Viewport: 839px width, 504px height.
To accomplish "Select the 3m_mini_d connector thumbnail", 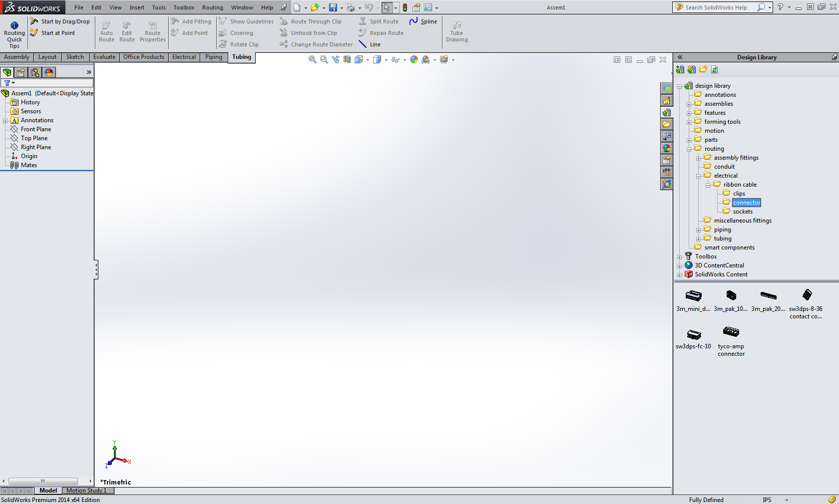I will (693, 301).
